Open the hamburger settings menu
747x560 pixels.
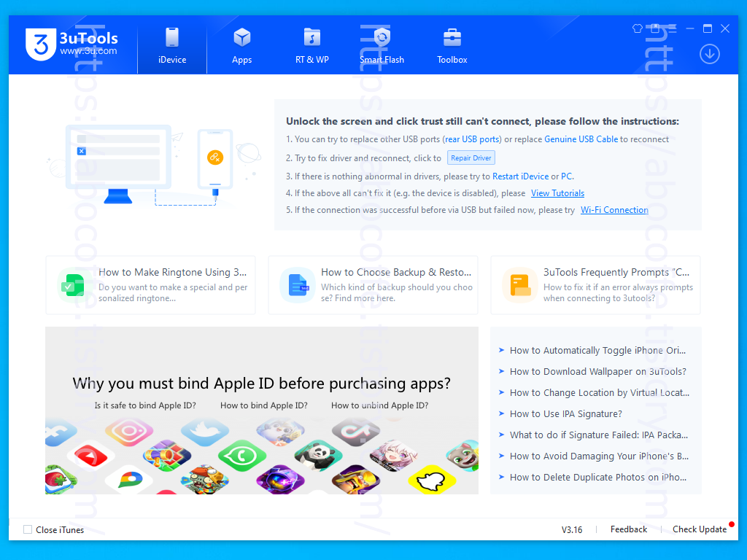click(x=672, y=28)
